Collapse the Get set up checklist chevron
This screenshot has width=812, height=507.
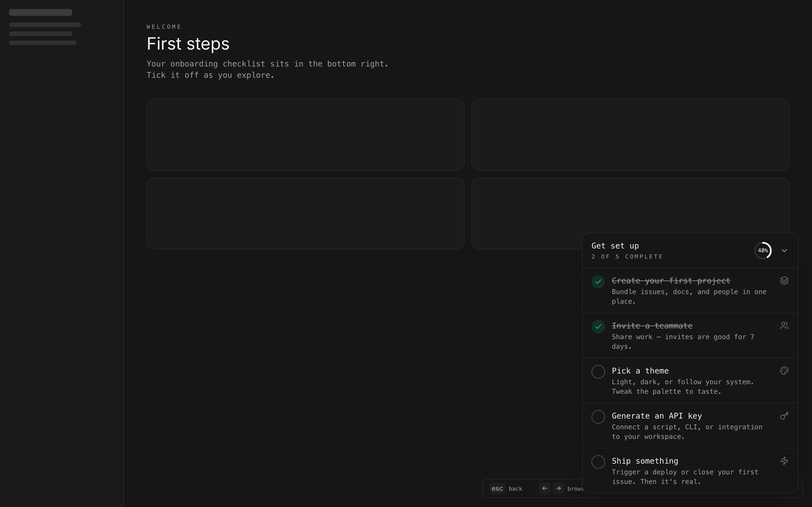[784, 250]
